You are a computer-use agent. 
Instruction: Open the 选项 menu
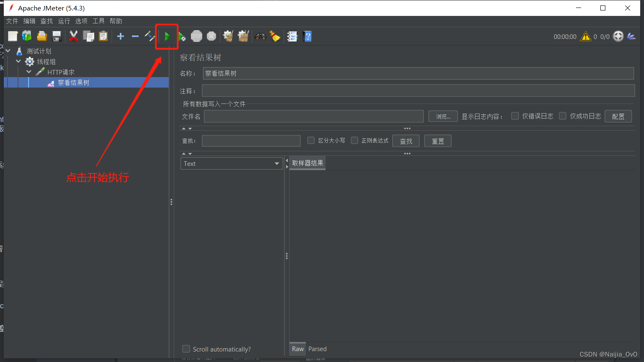pyautogui.click(x=81, y=21)
